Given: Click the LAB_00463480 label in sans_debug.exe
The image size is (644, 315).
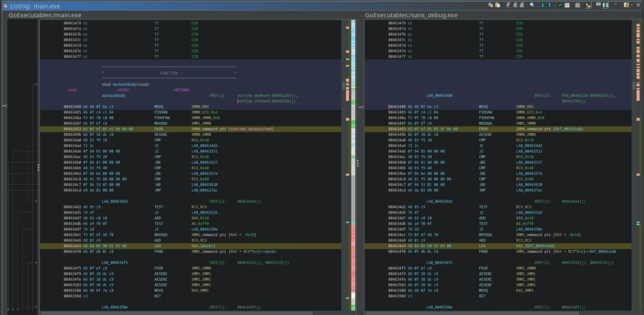Looking at the screenshot, I should pos(439,96).
